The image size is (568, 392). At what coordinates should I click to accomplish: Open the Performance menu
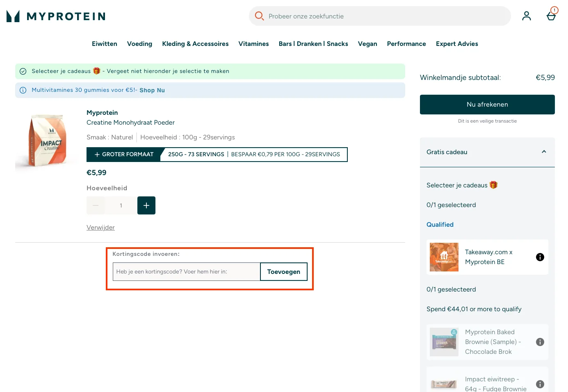click(406, 44)
